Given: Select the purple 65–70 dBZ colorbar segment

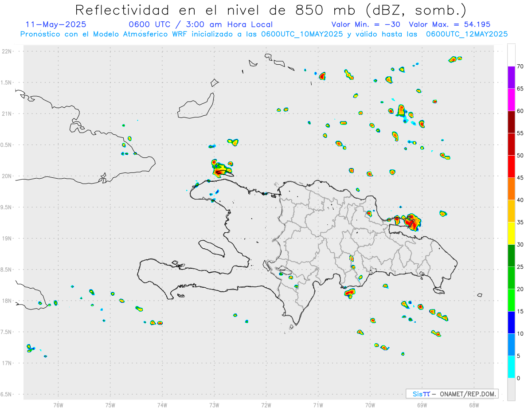Looking at the screenshot, I should pyautogui.click(x=511, y=78).
